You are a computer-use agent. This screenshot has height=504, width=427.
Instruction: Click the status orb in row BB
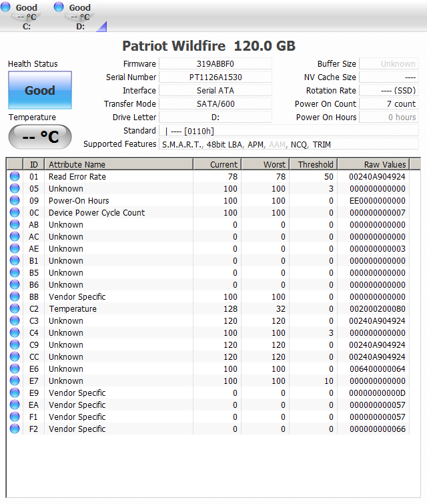15,297
